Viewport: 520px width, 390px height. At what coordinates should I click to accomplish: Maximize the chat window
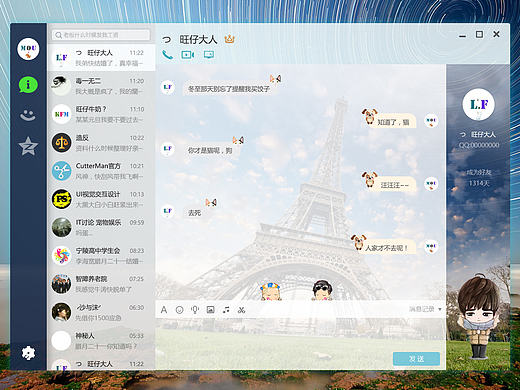tap(479, 34)
